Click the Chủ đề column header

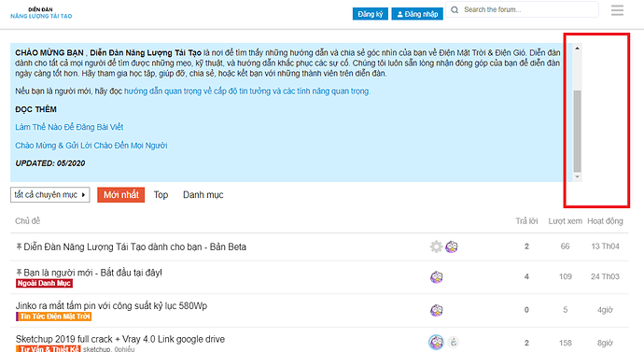coord(27,221)
